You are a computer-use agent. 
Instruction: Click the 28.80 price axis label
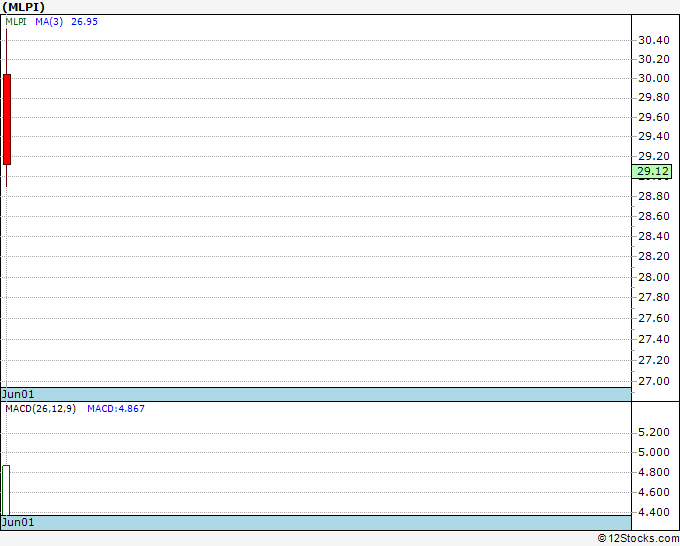click(x=654, y=196)
